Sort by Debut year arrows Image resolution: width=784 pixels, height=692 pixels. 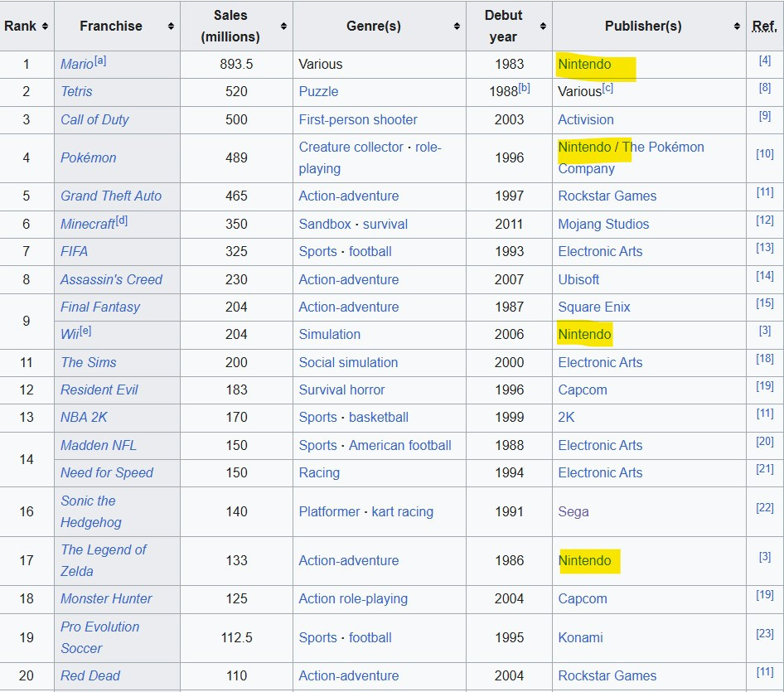click(543, 26)
